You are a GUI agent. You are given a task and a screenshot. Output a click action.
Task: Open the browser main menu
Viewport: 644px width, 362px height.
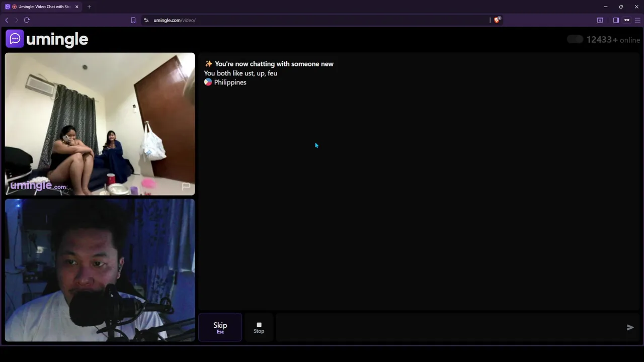[637, 20]
